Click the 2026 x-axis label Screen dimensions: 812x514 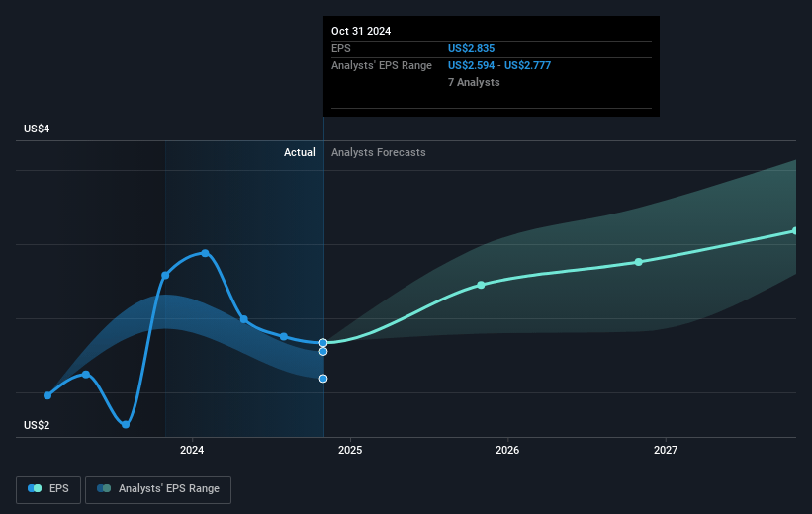(507, 450)
